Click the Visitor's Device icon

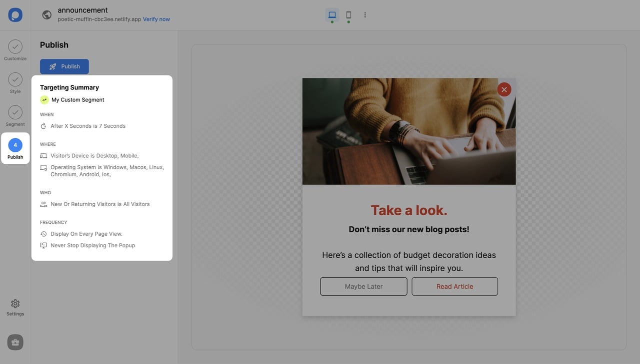(43, 156)
